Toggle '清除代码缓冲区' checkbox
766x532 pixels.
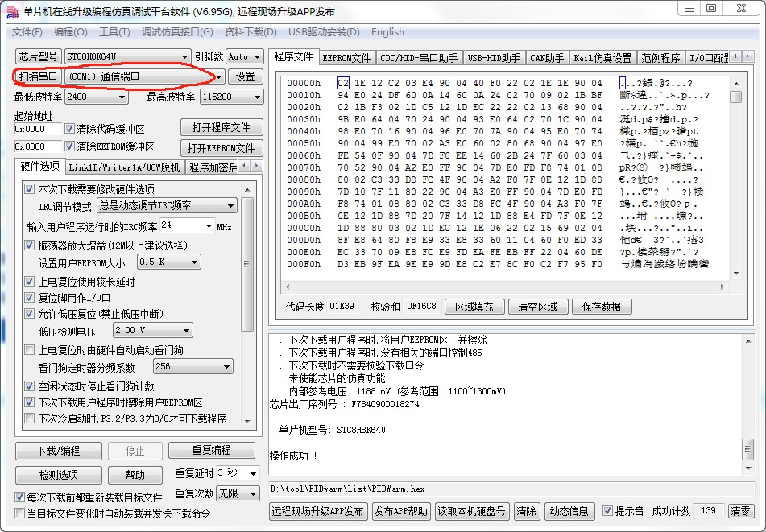point(69,129)
